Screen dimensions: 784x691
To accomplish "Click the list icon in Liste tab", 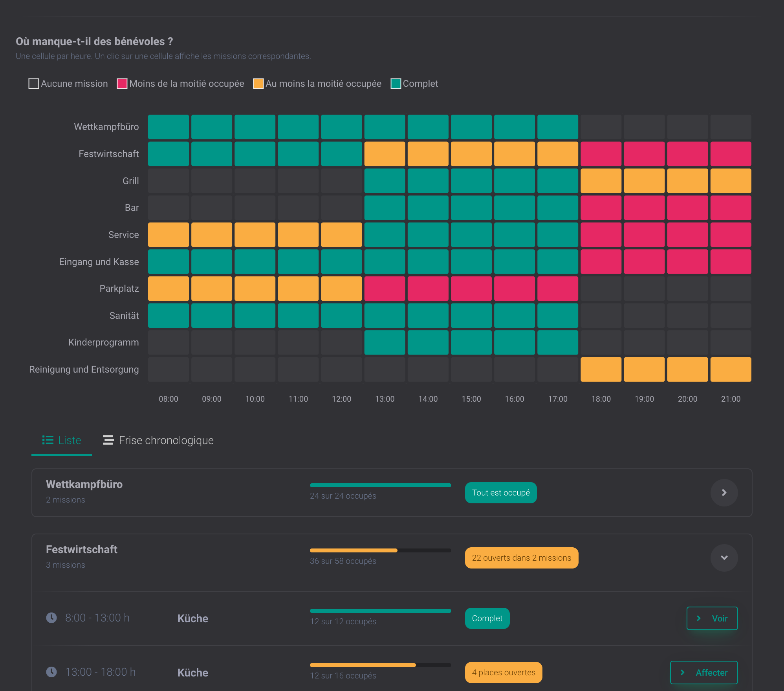I will 48,440.
